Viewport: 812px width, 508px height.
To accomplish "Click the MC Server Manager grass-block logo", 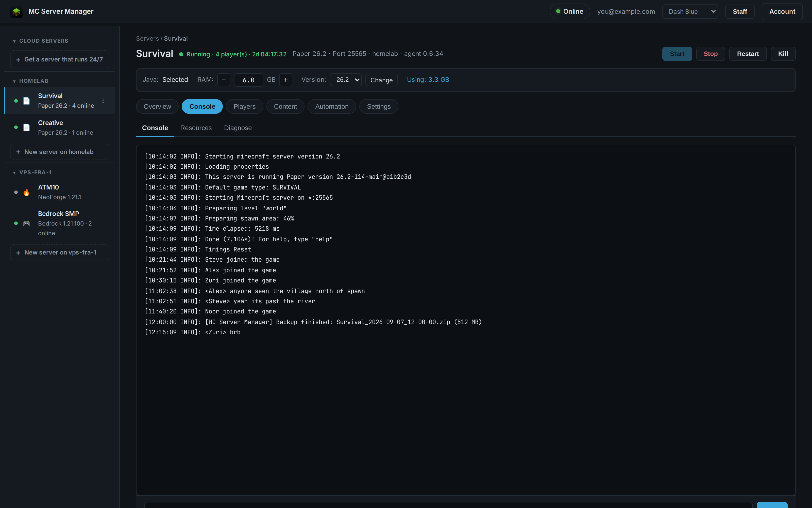I will click(x=16, y=12).
